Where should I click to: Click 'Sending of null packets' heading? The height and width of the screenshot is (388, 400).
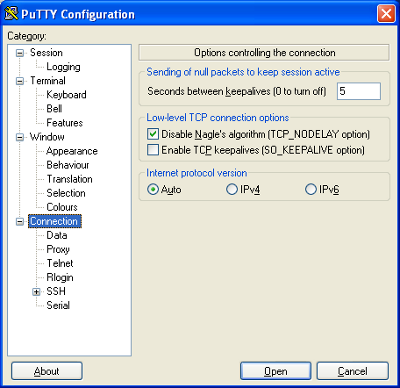tap(243, 72)
